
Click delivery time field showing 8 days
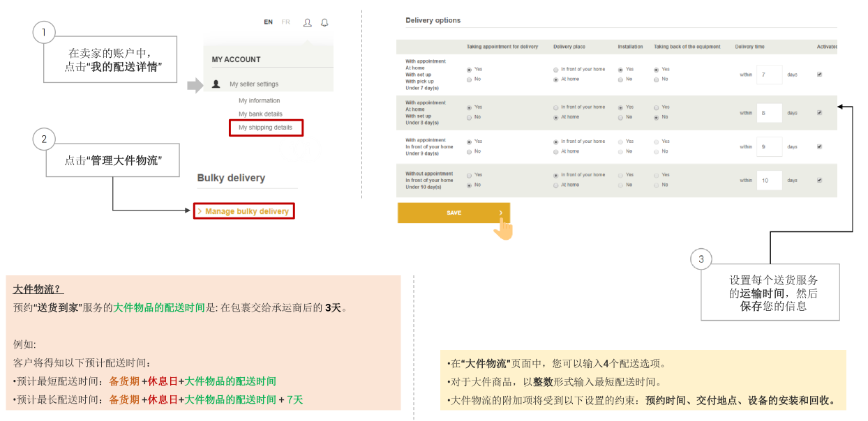tap(769, 113)
